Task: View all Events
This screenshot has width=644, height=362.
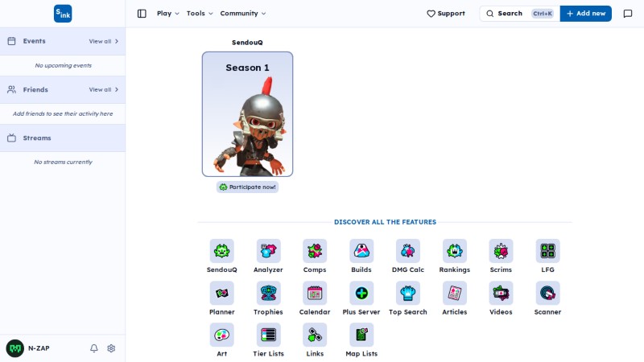Action: click(x=104, y=41)
